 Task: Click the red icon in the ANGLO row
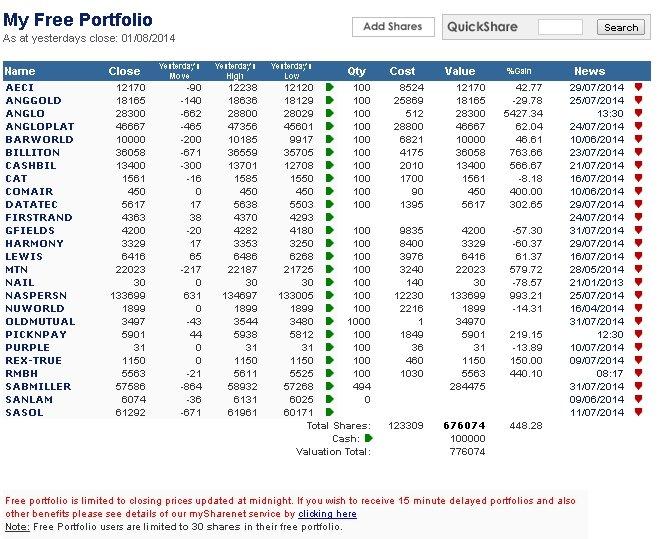[x=638, y=114]
